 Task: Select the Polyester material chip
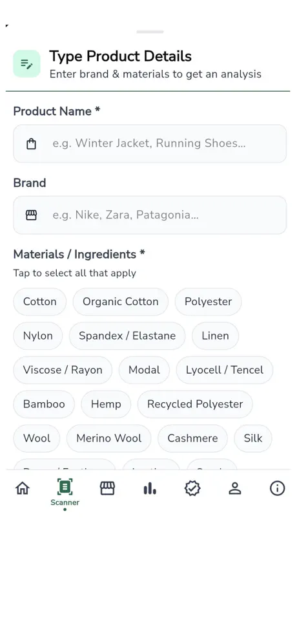click(208, 301)
